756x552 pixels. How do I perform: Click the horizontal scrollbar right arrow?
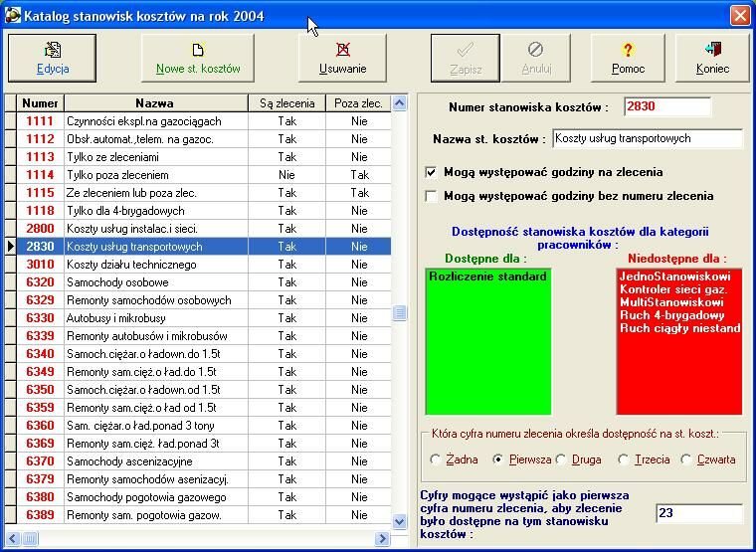pyautogui.click(x=383, y=538)
